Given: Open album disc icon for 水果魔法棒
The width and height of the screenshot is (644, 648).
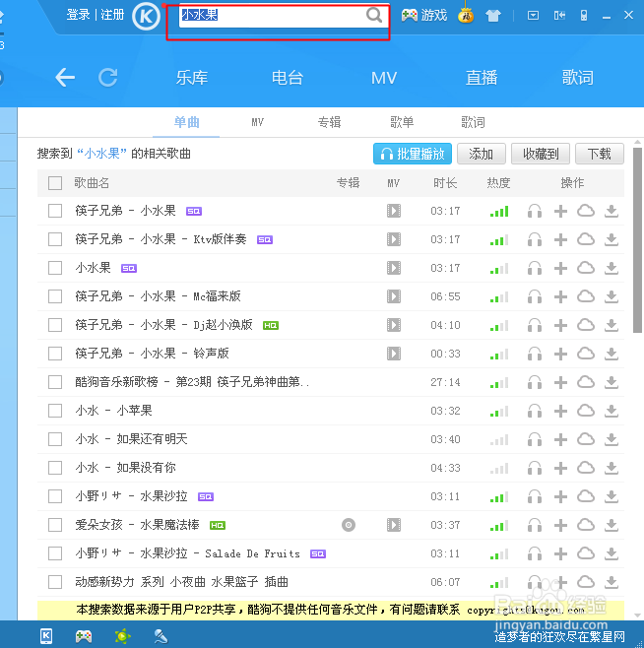Looking at the screenshot, I should [x=349, y=525].
